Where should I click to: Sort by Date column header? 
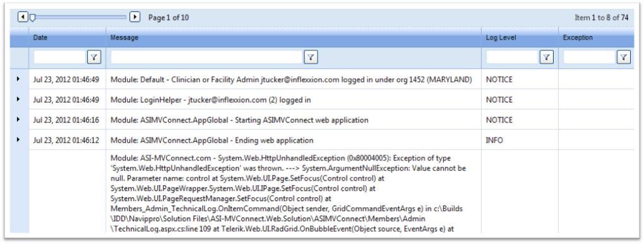(x=40, y=38)
